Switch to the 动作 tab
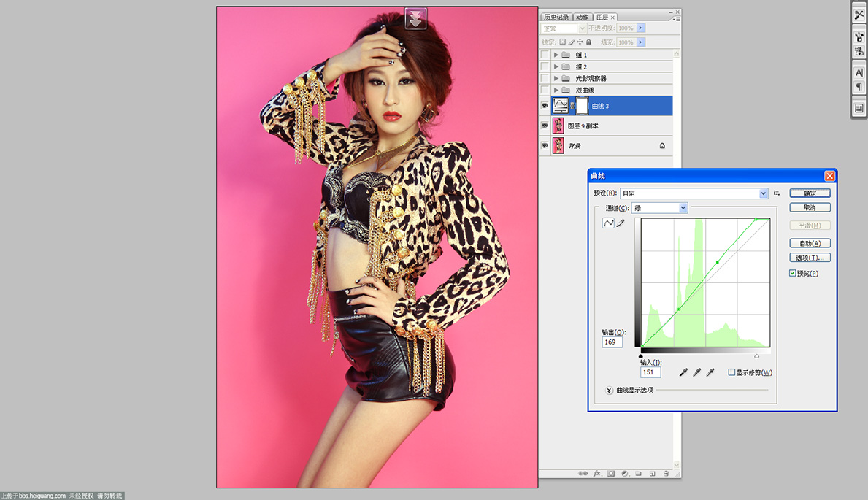 pos(583,18)
